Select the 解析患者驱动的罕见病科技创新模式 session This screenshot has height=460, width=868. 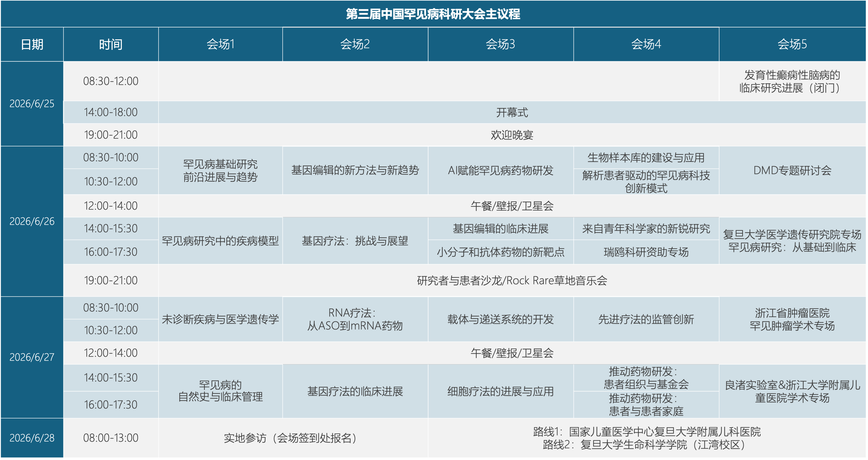point(646,182)
